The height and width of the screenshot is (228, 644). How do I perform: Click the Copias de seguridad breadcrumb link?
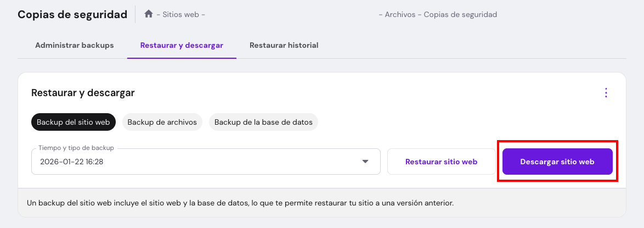[x=460, y=15]
